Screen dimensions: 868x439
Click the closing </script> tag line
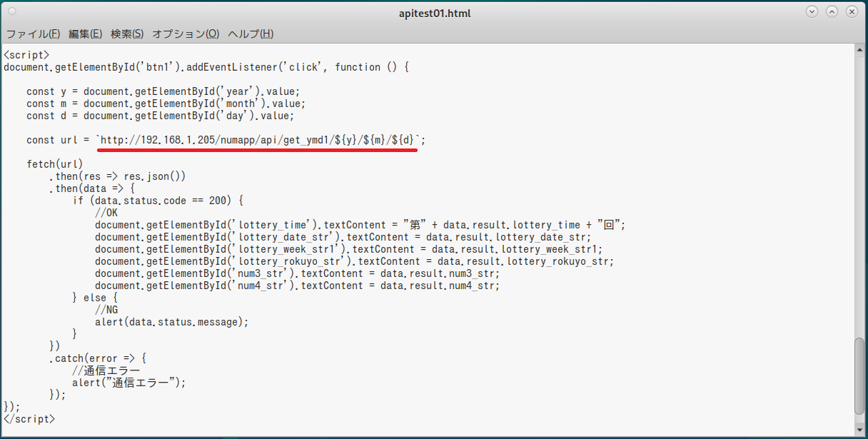click(29, 419)
